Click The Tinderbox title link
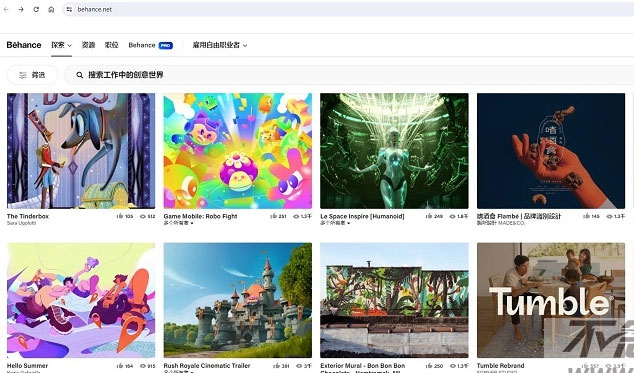634x373 pixels. click(28, 216)
